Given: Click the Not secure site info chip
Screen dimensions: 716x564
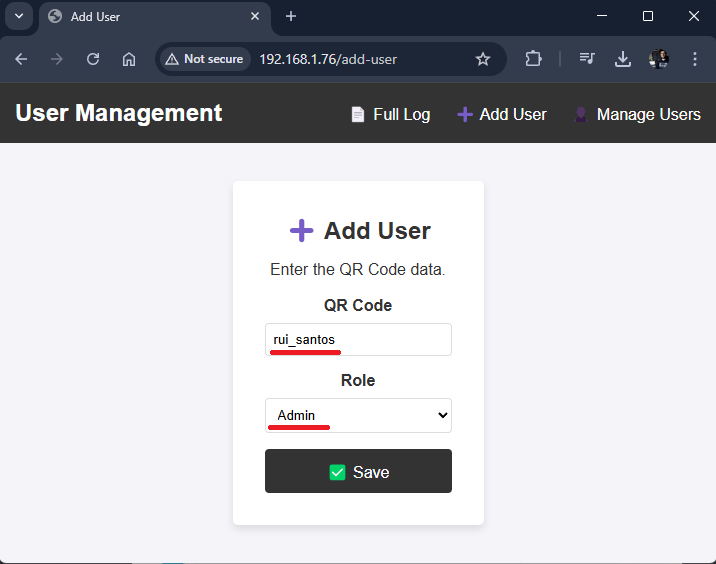Looking at the screenshot, I should coord(204,59).
